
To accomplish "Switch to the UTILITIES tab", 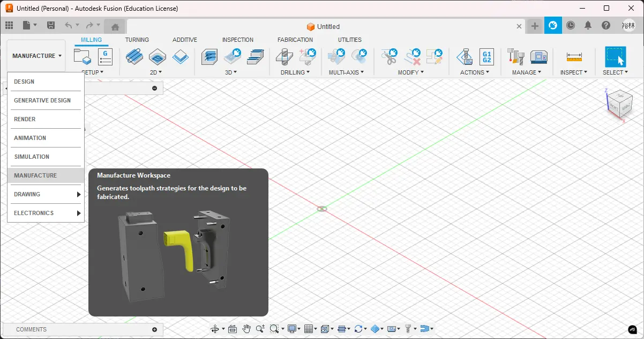I will coord(350,40).
